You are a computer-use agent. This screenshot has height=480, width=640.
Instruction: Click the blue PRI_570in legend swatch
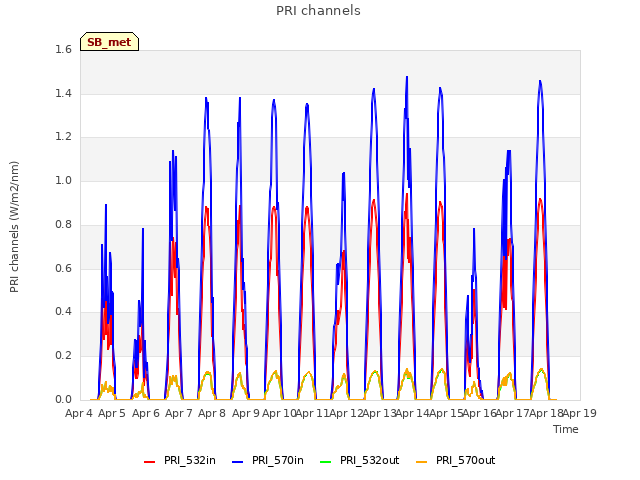coord(238,462)
